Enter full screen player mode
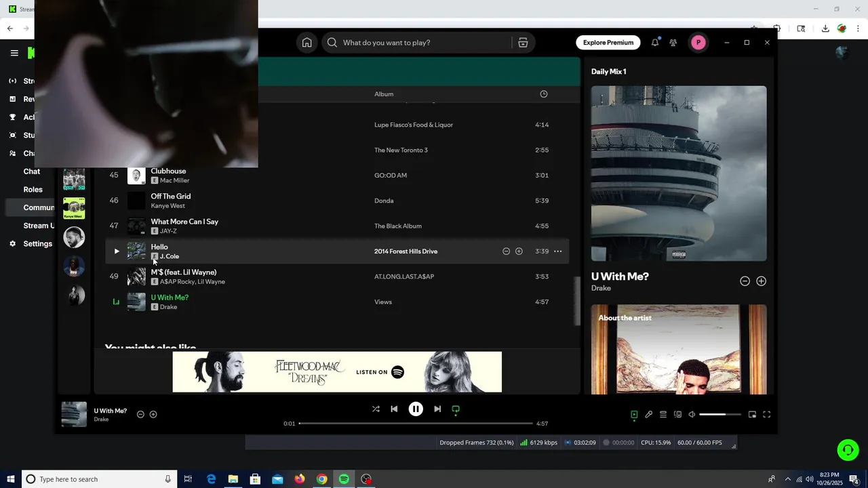 pos(767,415)
